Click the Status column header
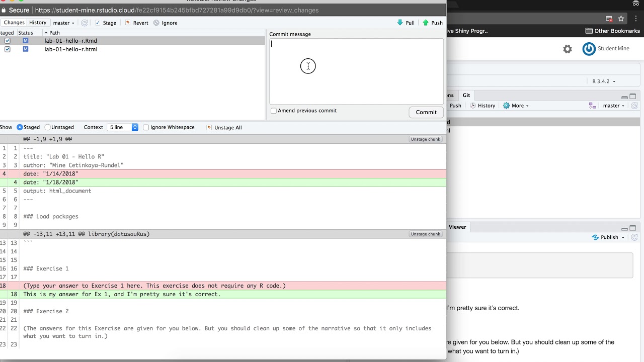Screen dimensions: 644x362 [x=26, y=33]
